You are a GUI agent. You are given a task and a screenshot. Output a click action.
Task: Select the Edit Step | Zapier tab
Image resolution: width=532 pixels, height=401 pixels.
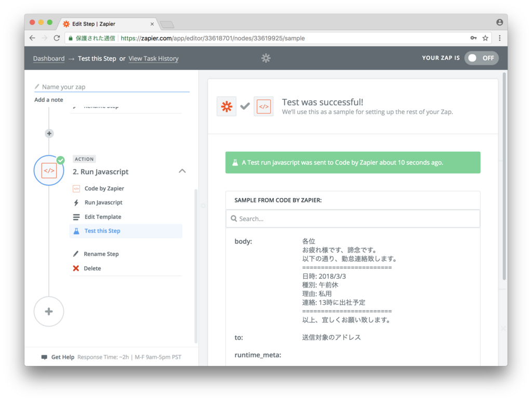(x=108, y=24)
